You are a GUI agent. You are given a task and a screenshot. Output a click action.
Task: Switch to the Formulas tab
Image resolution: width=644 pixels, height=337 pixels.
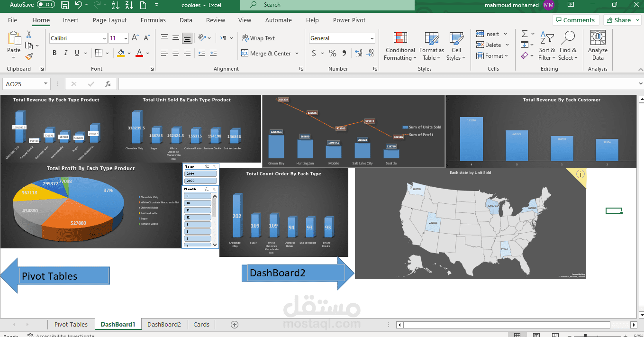(153, 20)
